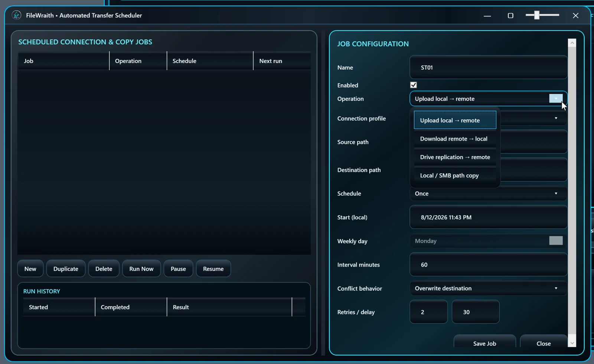594x364 pixels.
Task: Click the Run Now button
Action: [141, 269]
